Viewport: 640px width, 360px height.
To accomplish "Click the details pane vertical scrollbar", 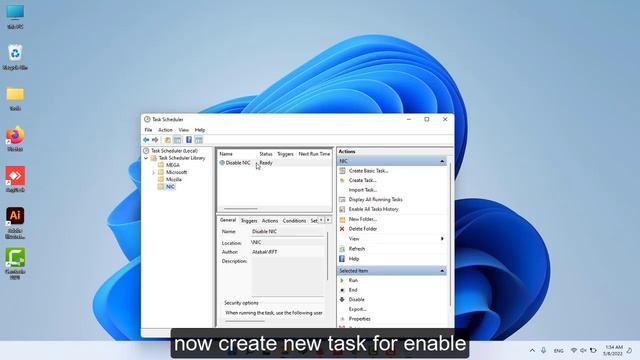I will coord(327,257).
